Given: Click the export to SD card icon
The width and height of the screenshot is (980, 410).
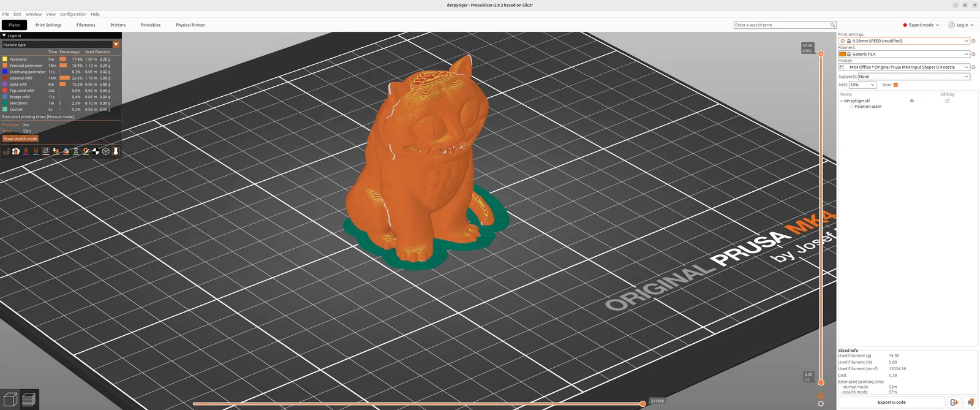Looking at the screenshot, I should [971, 403].
